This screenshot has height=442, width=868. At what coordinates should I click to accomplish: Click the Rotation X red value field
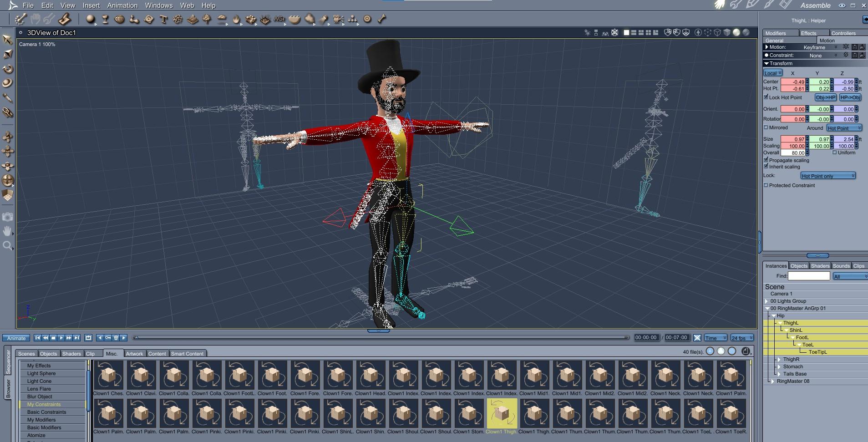pos(793,119)
